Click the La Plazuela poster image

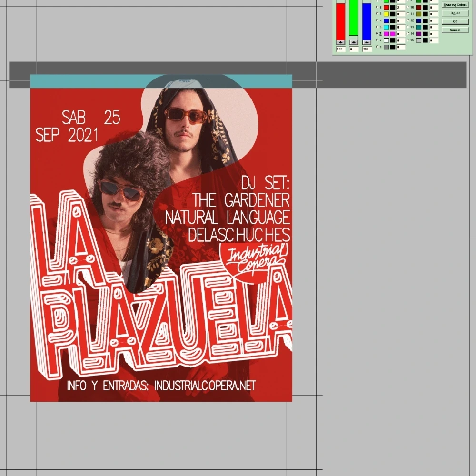click(x=161, y=238)
